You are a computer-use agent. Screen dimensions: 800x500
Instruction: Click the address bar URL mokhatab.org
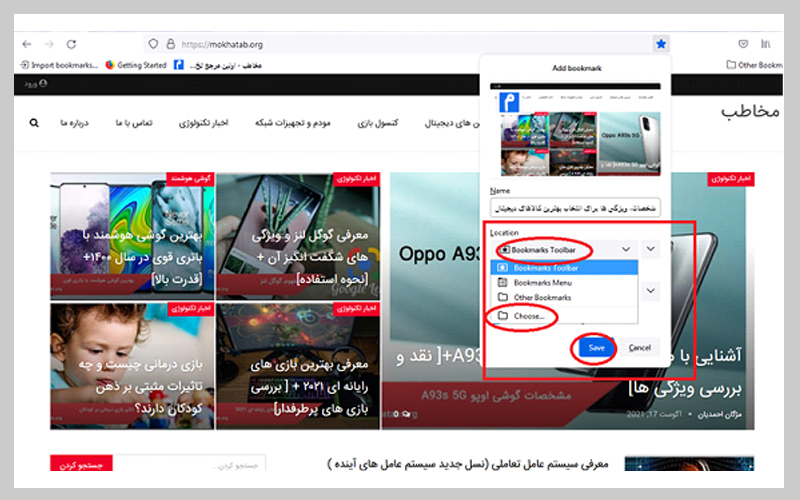click(222, 44)
